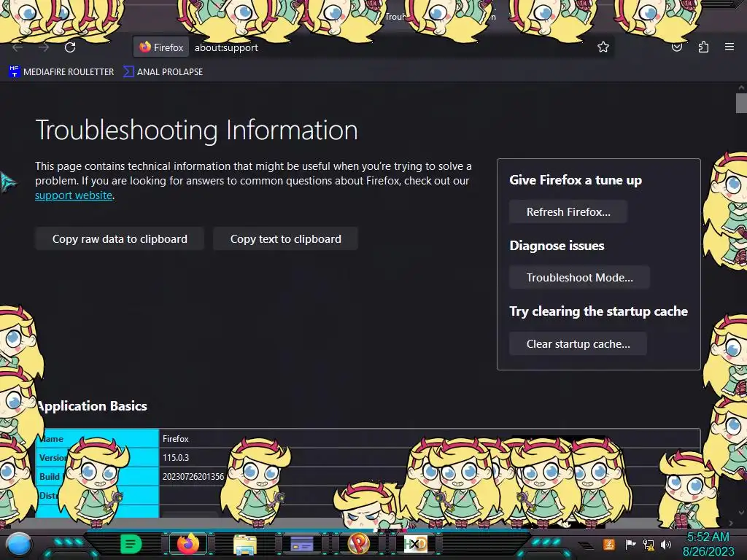
Task: Click Copy text to clipboard
Action: point(285,238)
